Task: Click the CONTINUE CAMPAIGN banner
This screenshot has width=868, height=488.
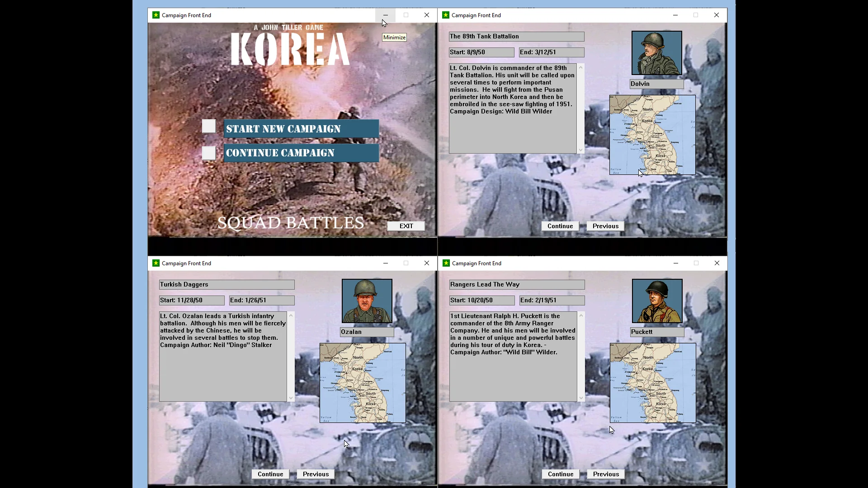Action: point(302,153)
